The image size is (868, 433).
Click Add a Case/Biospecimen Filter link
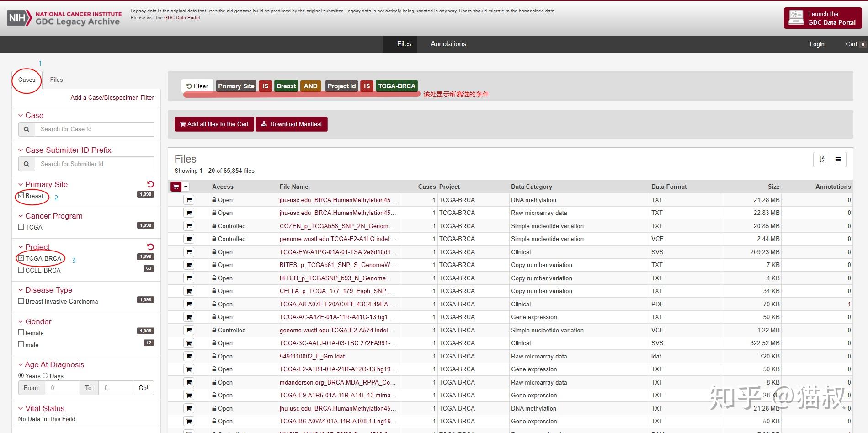click(112, 97)
